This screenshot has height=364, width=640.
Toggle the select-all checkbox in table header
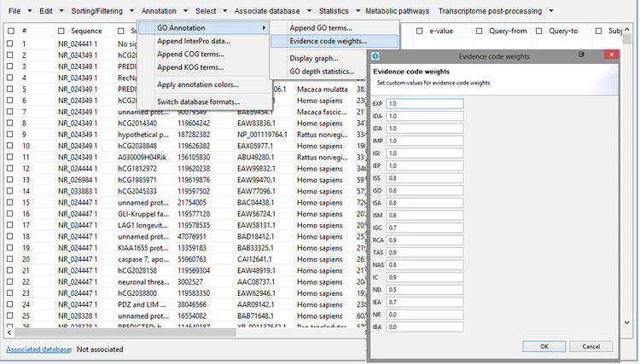click(10, 31)
